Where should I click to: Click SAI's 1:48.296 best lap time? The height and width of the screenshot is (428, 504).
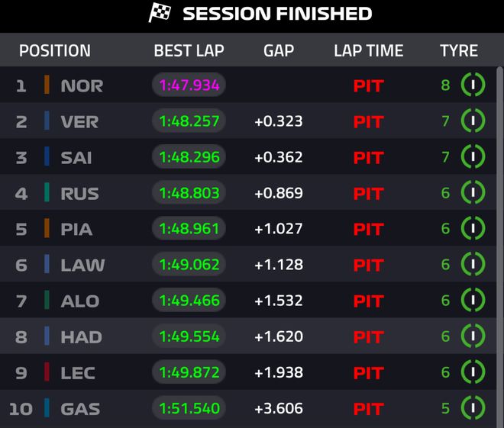click(189, 157)
